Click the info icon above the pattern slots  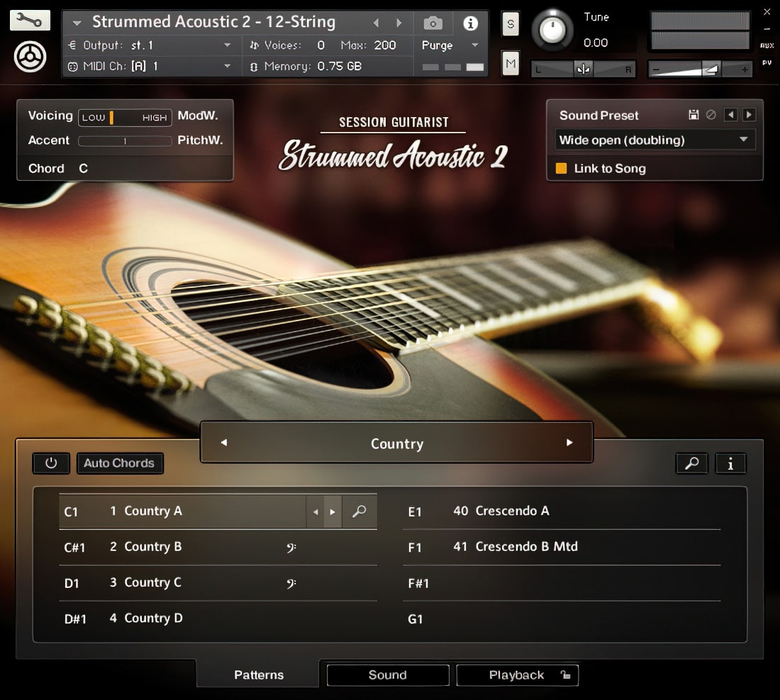pos(730,463)
